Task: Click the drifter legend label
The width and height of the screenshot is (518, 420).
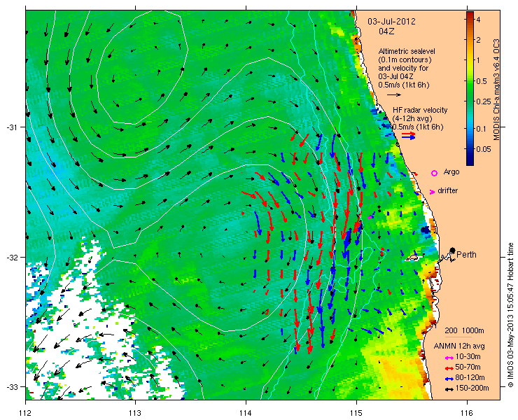Action: click(x=447, y=190)
